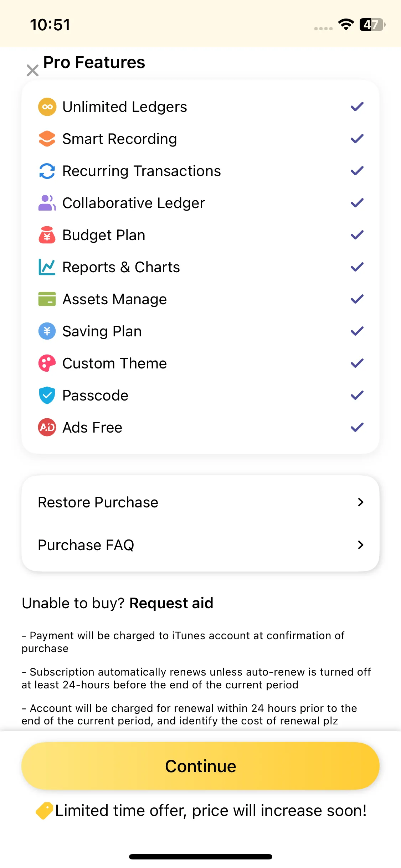
Task: Tap the checkmark beside Unlimited Ledgers
Action: click(x=357, y=107)
